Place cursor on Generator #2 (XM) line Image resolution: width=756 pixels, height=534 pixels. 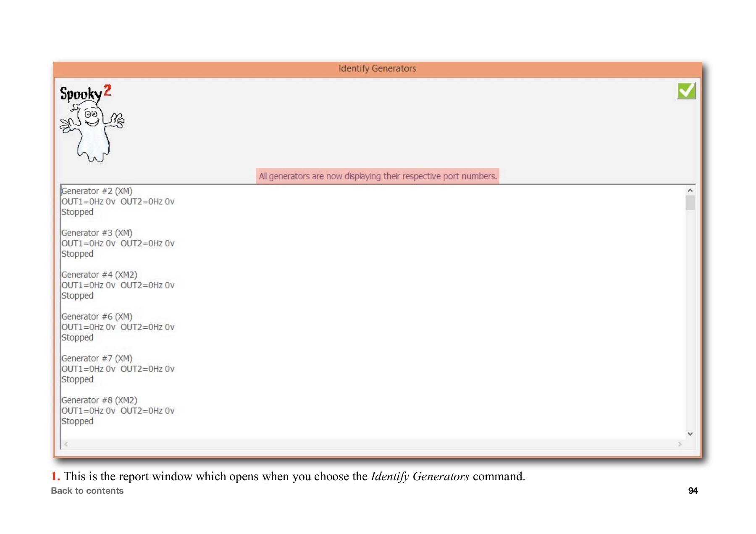click(97, 191)
